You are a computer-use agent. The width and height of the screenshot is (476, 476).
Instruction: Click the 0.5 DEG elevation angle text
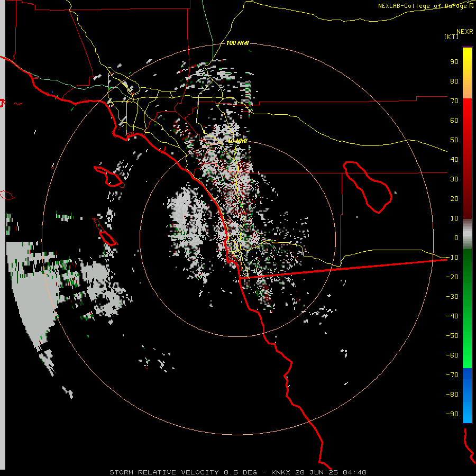[241, 472]
